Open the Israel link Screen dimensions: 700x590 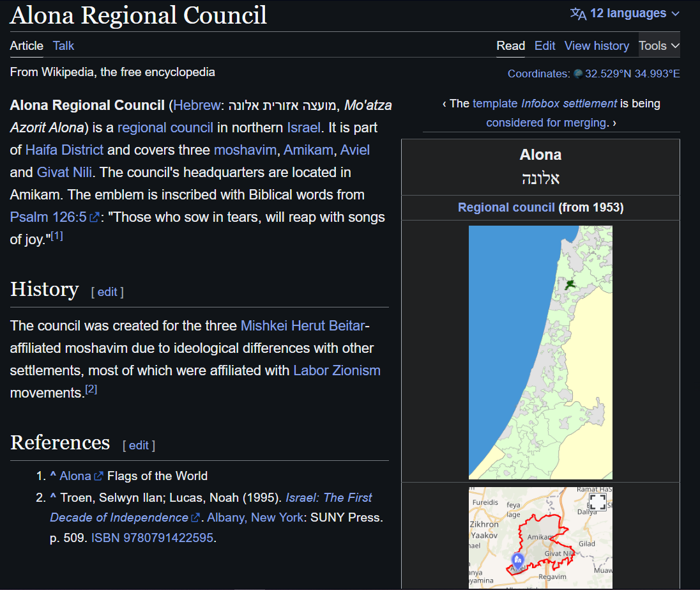(303, 127)
